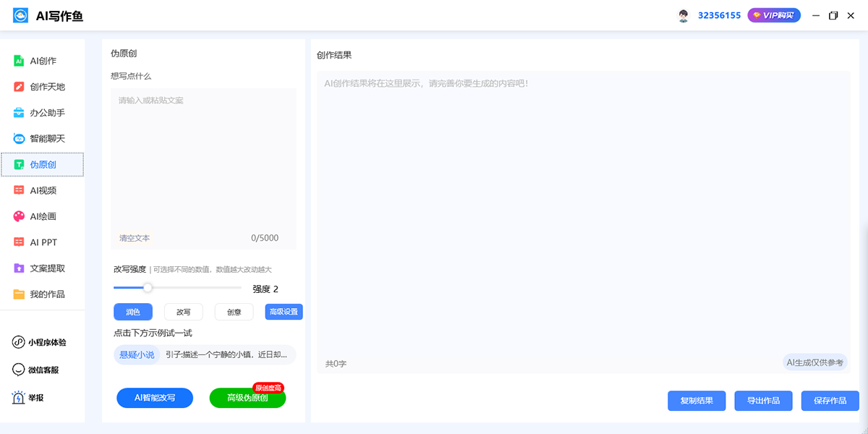Screen dimensions: 868x434
Task: Select the 伪原创 menu entry
Action: click(43, 165)
